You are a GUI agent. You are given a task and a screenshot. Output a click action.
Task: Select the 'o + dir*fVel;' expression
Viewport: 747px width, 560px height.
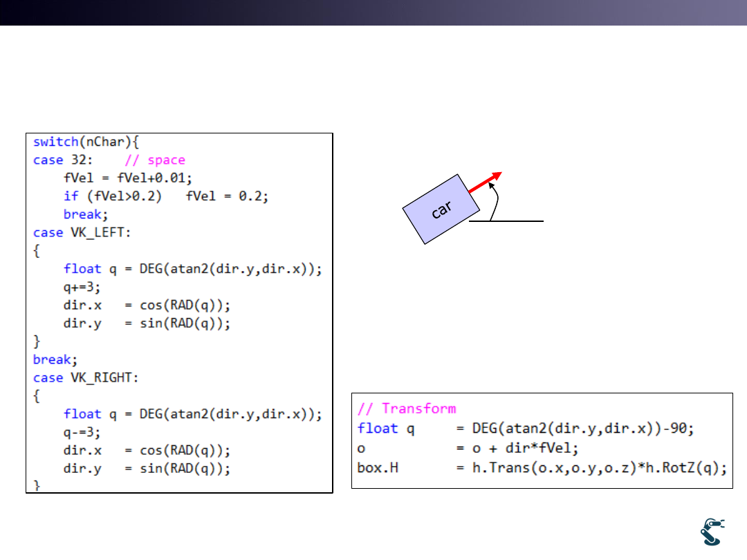coord(510,447)
